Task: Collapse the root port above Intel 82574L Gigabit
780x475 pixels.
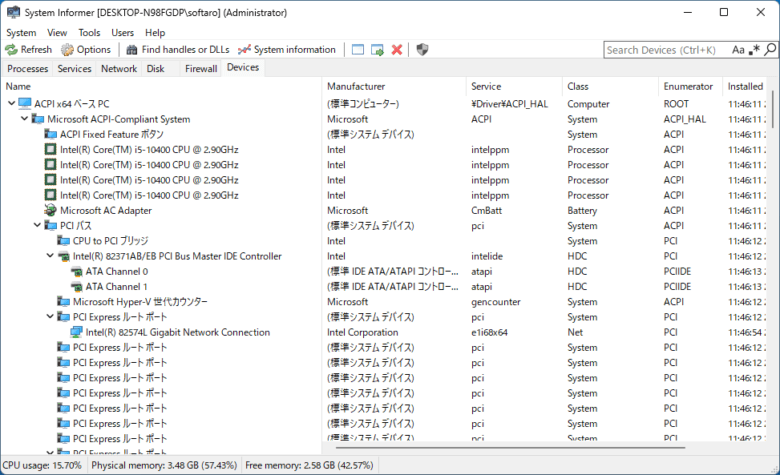Action: point(50,316)
